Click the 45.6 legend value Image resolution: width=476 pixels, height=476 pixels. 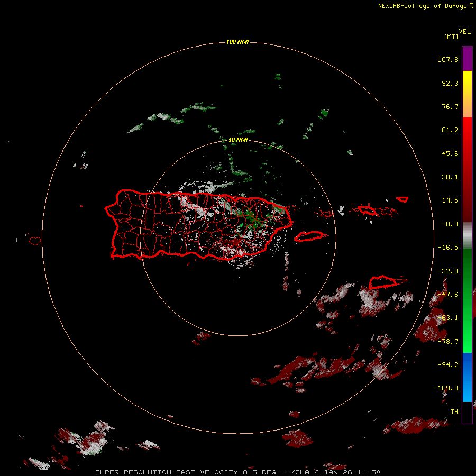point(450,153)
